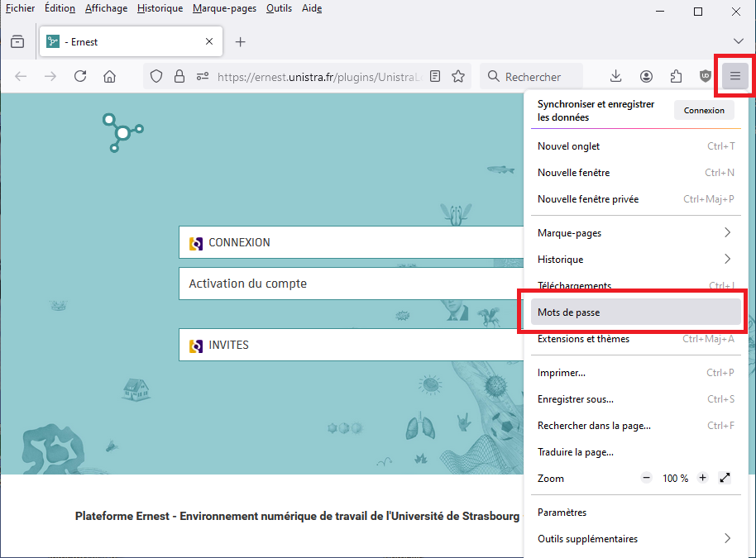This screenshot has width=756, height=558.
Task: Enter fullscreen via Zoom row arrows icon
Action: [725, 478]
